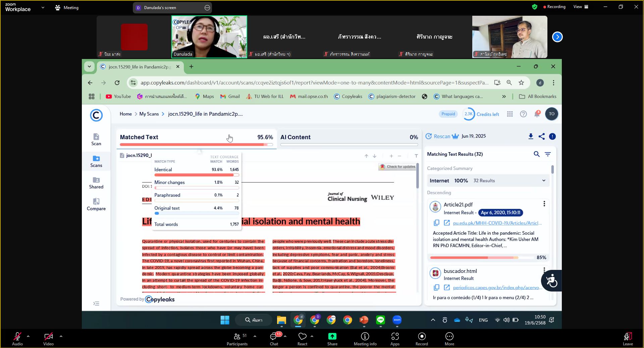Screen dimensions: 644x348
Task: Click the Identical 93.6% coverage bar
Action: pyautogui.click(x=197, y=175)
